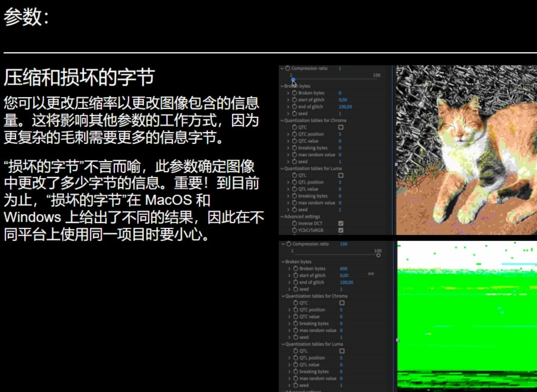Collapse Quantization tables for Chroma beside green glitch image
537x392 pixels.
(283, 296)
